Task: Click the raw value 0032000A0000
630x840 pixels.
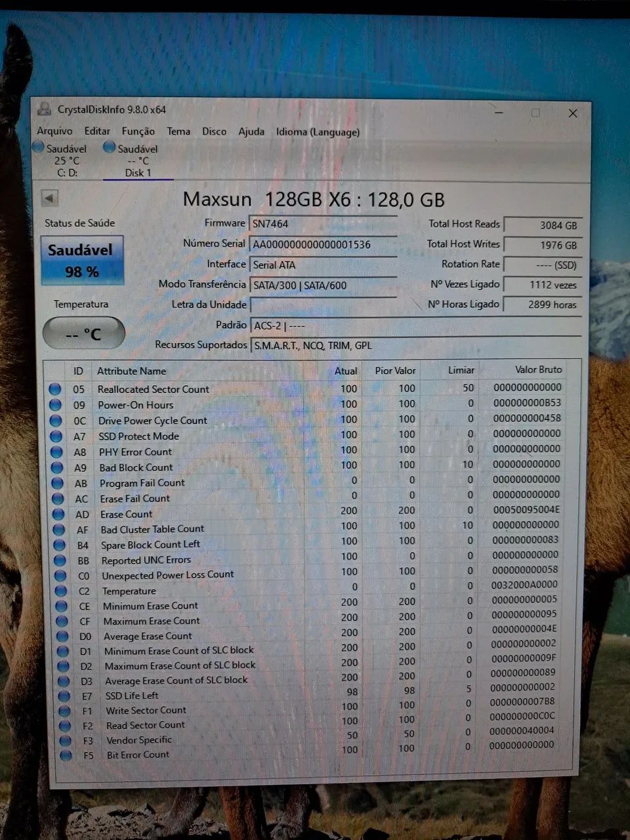Action: coord(524,584)
